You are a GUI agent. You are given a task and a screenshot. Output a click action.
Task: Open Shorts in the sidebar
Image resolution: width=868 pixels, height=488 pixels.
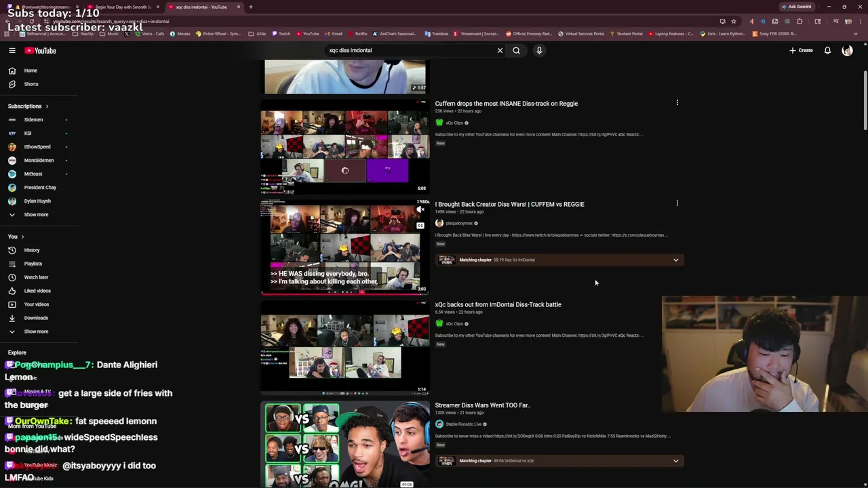tap(31, 84)
